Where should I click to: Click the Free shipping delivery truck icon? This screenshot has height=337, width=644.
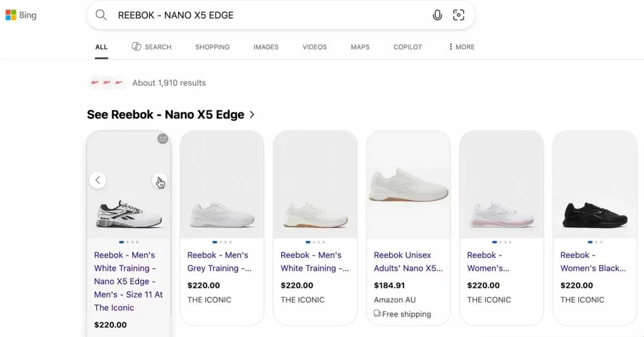pos(377,314)
